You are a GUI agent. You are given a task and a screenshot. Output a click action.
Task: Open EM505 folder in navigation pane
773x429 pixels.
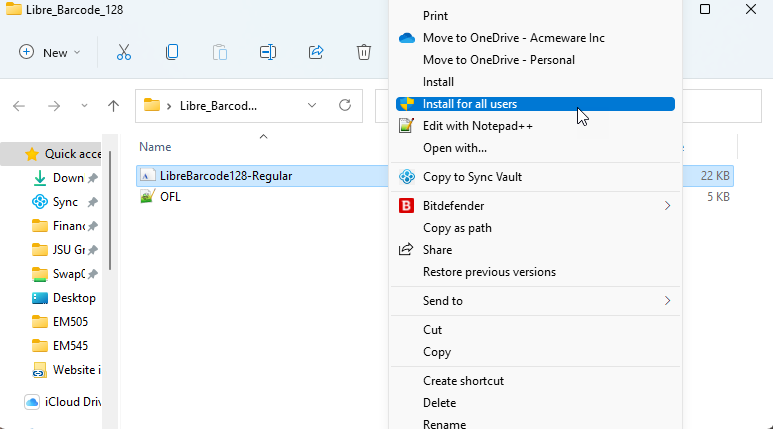click(70, 322)
